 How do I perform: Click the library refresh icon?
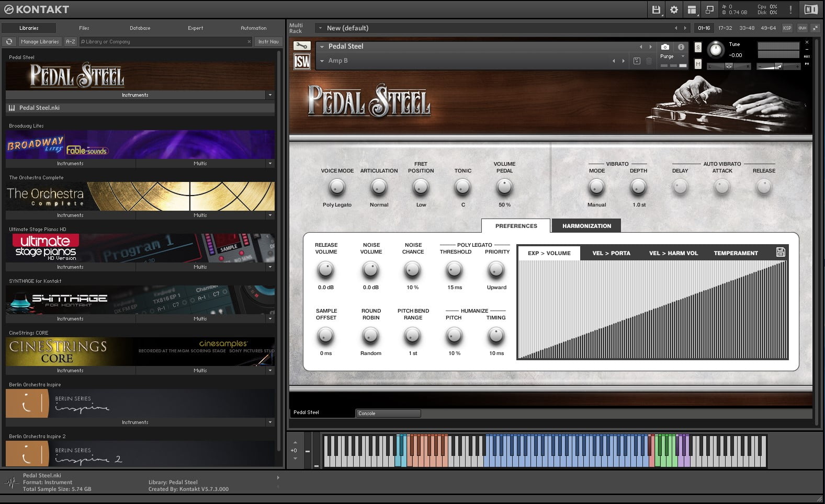(9, 41)
